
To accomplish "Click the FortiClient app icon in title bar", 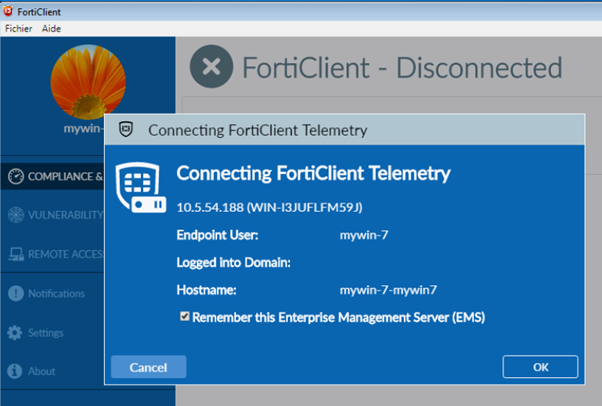I will (9, 10).
